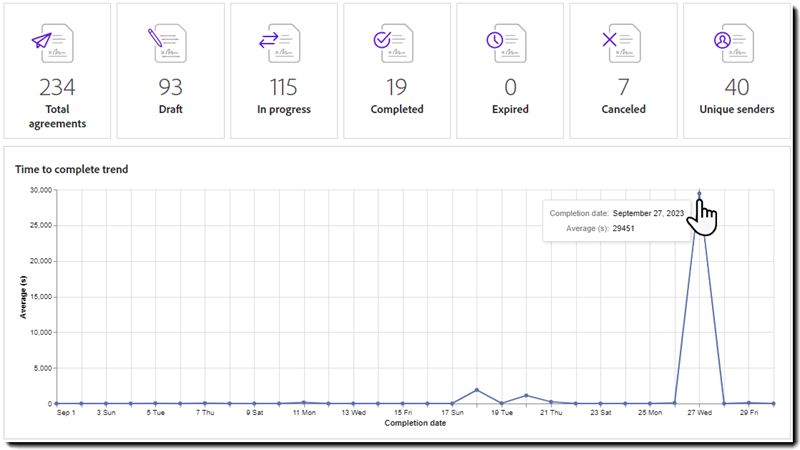Click the Unique senders person icon

(x=734, y=44)
